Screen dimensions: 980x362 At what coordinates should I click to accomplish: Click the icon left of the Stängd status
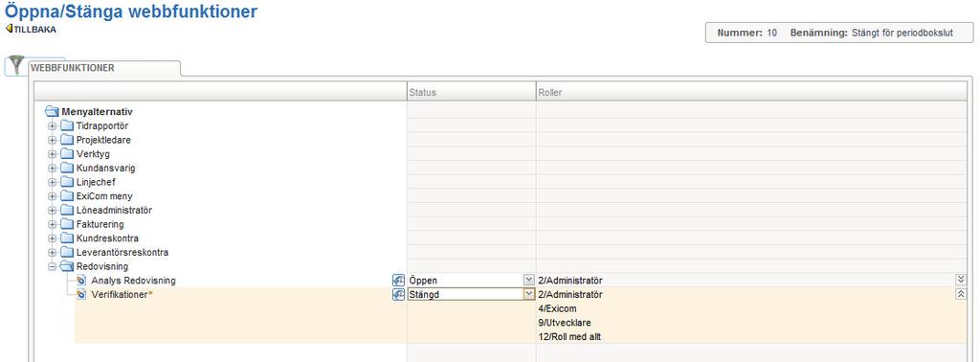click(398, 294)
